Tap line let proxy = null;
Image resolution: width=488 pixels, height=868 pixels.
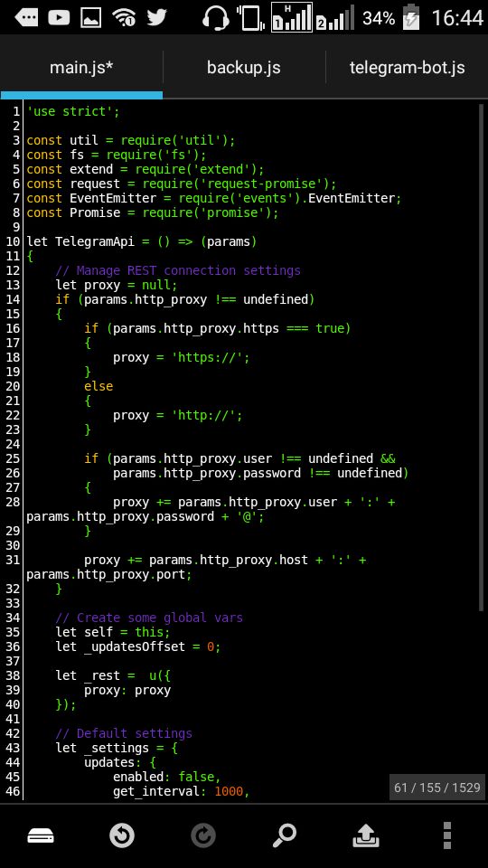117,285
